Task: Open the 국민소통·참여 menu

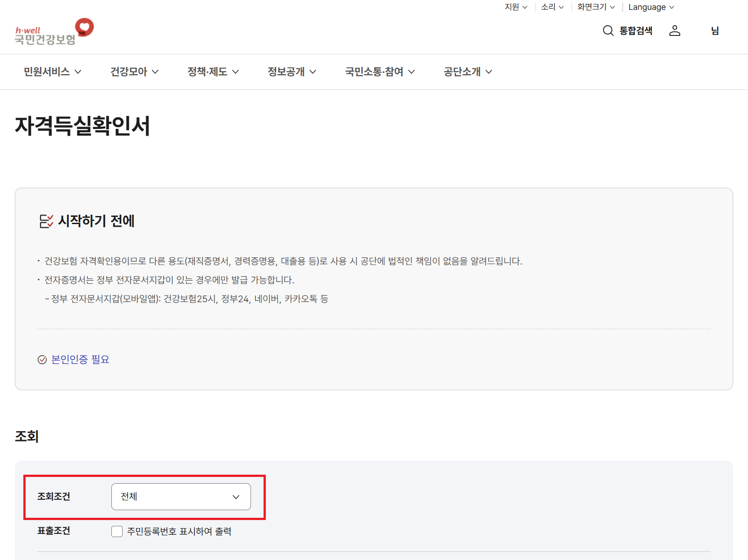Action: point(380,72)
